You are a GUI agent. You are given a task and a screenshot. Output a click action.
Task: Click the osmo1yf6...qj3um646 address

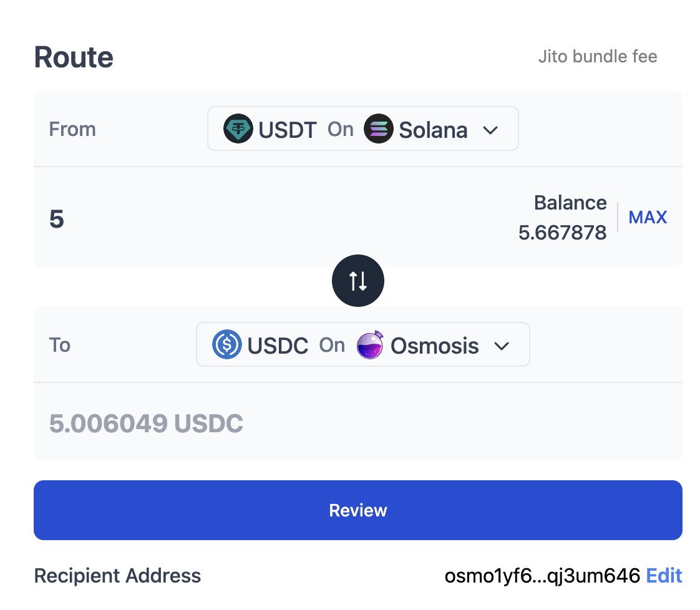(x=542, y=576)
